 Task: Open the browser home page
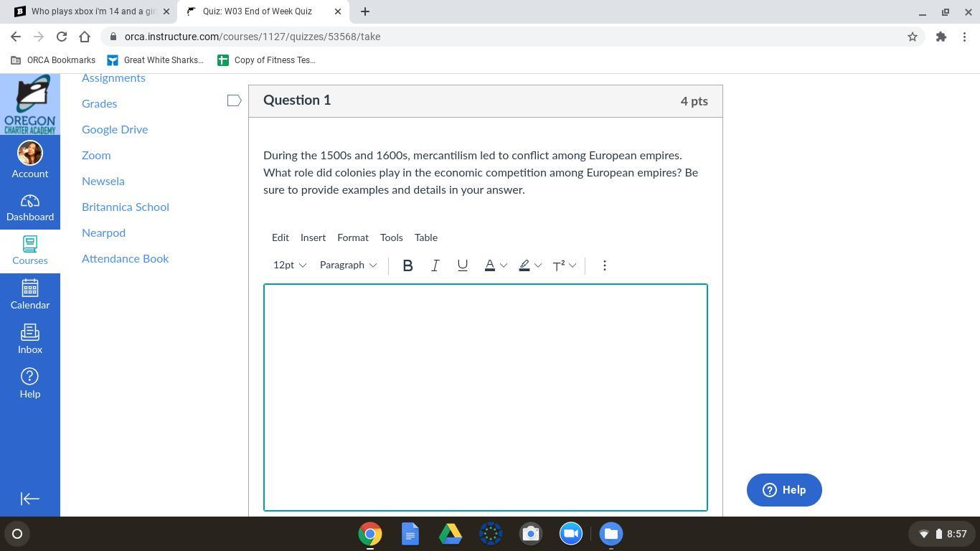[85, 37]
